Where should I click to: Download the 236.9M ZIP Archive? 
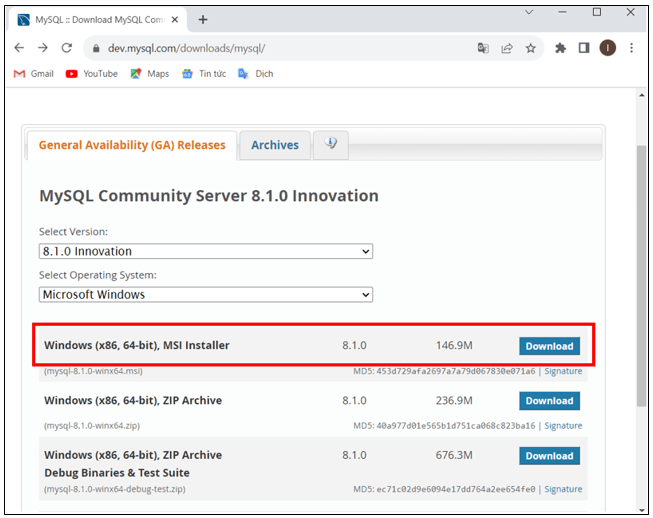click(x=549, y=401)
